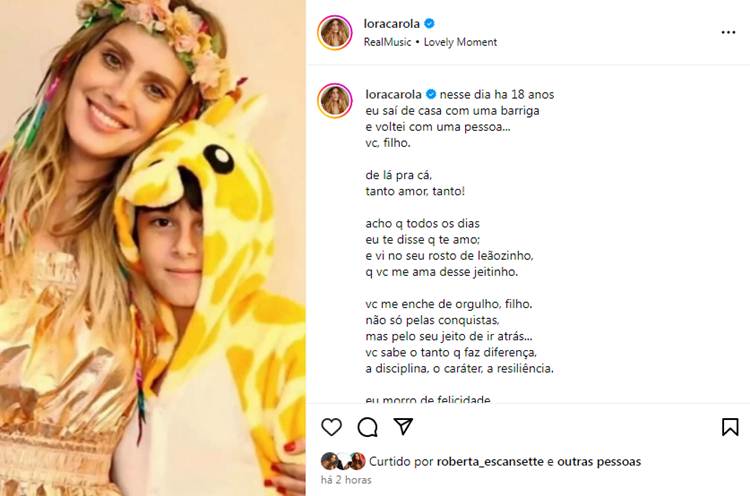Open the roberta_escansette profile link
The image size is (750, 496).
tap(489, 462)
